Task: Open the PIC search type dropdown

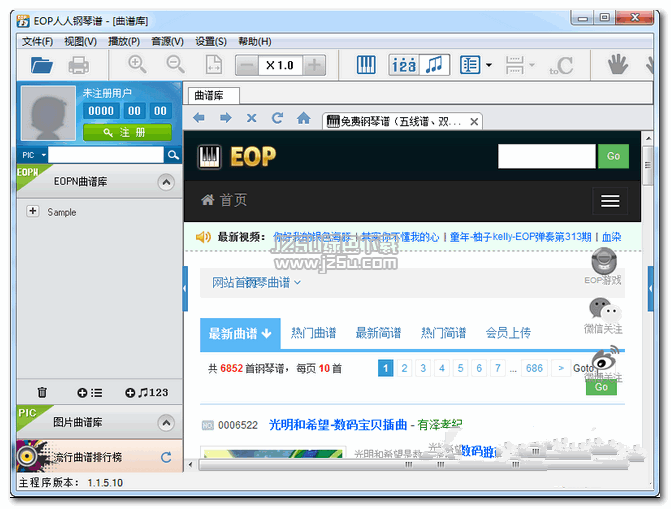Action: pyautogui.click(x=33, y=155)
